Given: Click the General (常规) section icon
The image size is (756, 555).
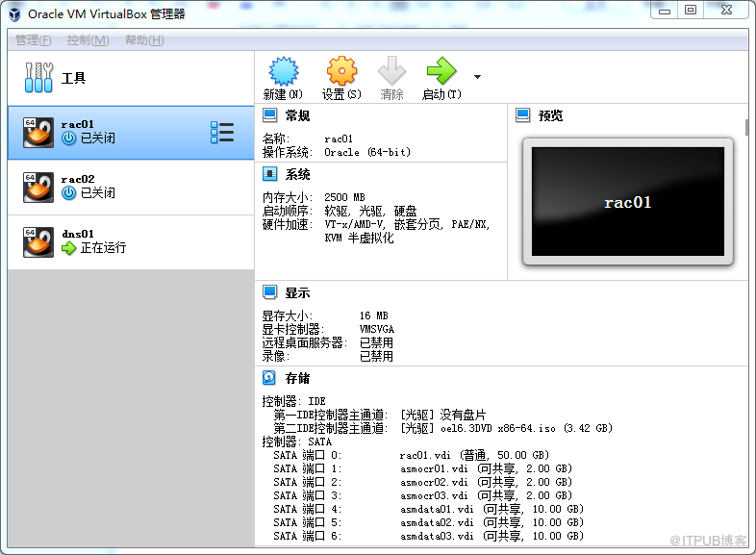Looking at the screenshot, I should click(x=270, y=115).
